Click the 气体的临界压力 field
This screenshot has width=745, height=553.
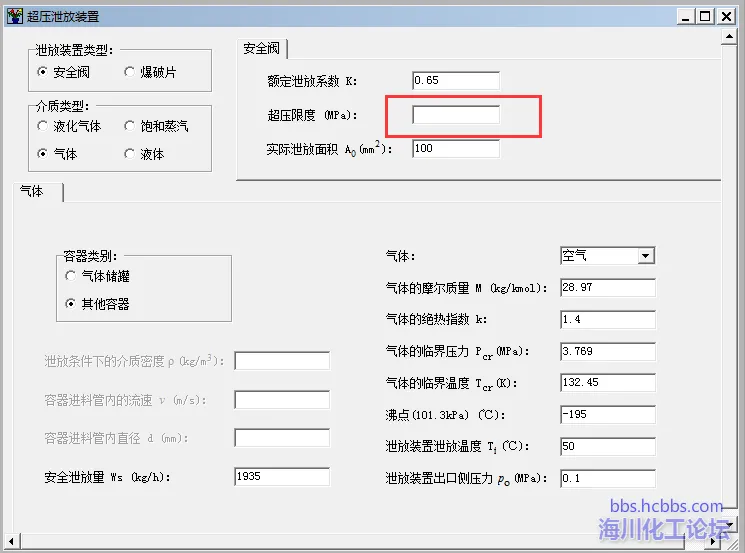(x=607, y=352)
